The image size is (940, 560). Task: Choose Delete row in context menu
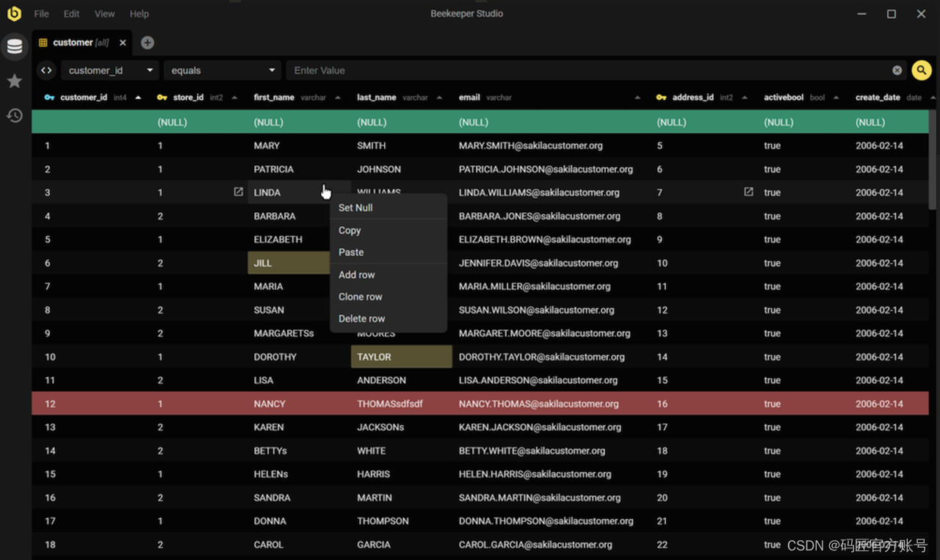[x=388, y=319]
